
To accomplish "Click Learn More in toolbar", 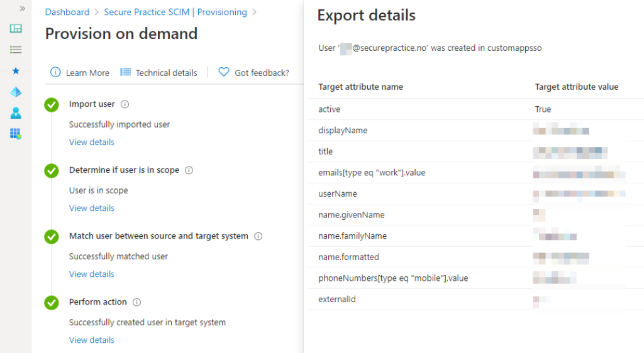I will [80, 73].
